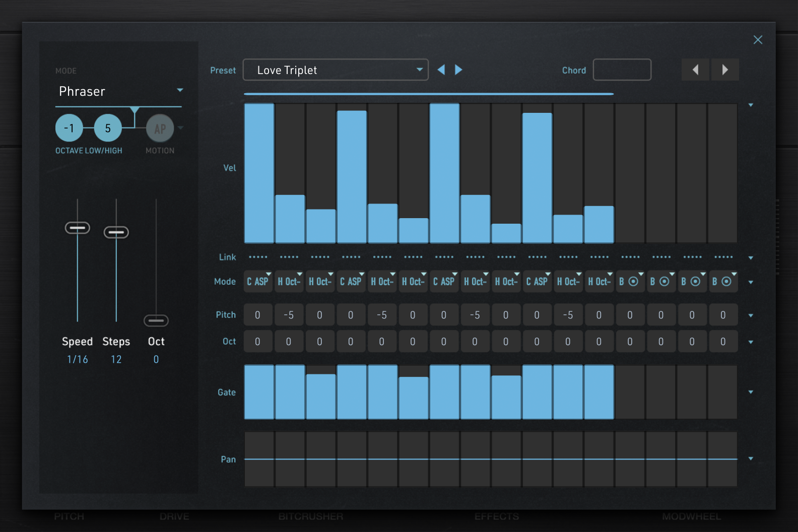The height and width of the screenshot is (532, 798).
Task: Expand the Gate row options arrow
Action: click(x=751, y=392)
